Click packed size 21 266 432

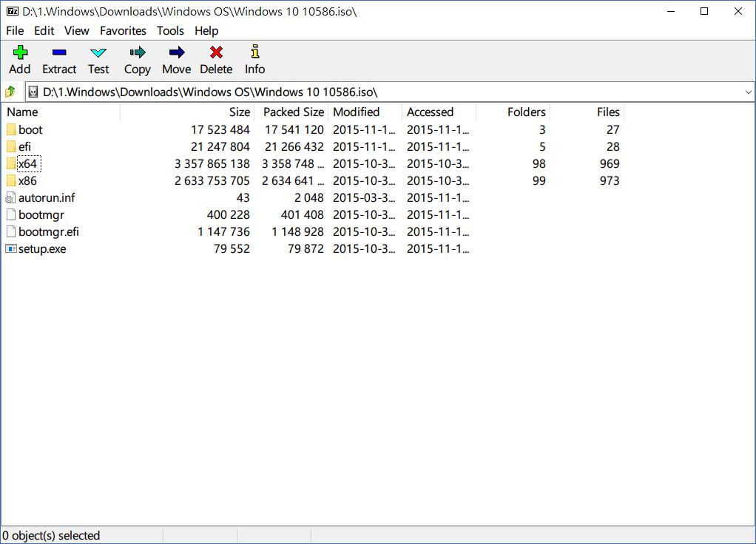[x=294, y=146]
